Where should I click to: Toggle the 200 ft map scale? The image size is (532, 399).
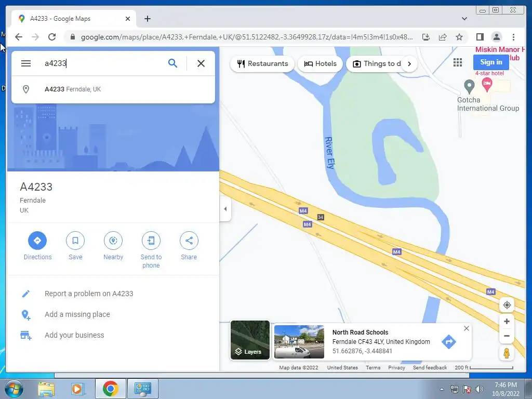484,368
